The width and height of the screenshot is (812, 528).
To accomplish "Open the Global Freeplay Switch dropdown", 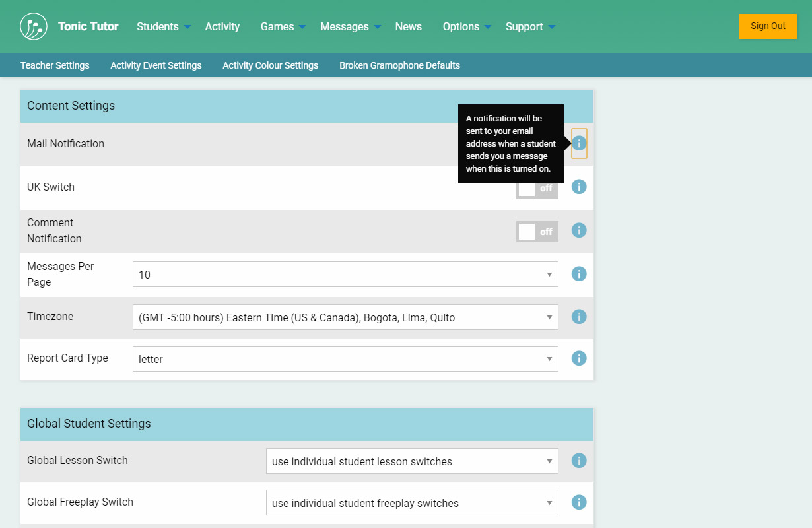I will [412, 503].
